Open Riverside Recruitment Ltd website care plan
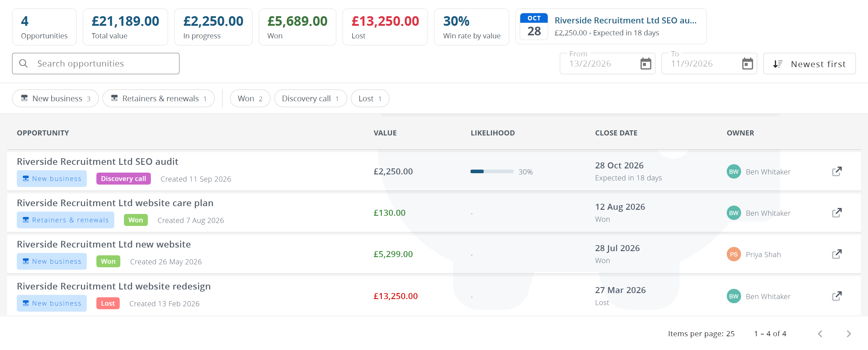868x350 pixels. point(115,203)
